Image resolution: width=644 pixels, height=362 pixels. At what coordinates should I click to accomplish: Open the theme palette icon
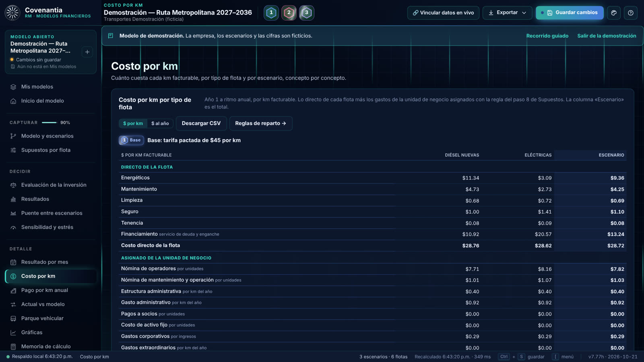614,13
